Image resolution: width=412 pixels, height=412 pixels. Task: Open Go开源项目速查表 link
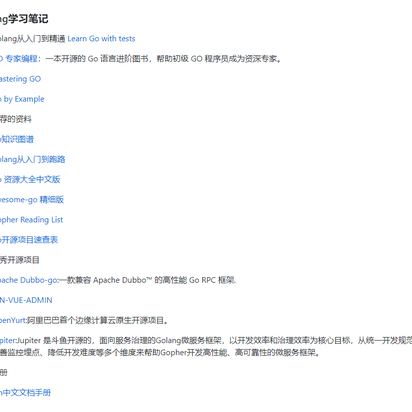pyautogui.click(x=29, y=240)
